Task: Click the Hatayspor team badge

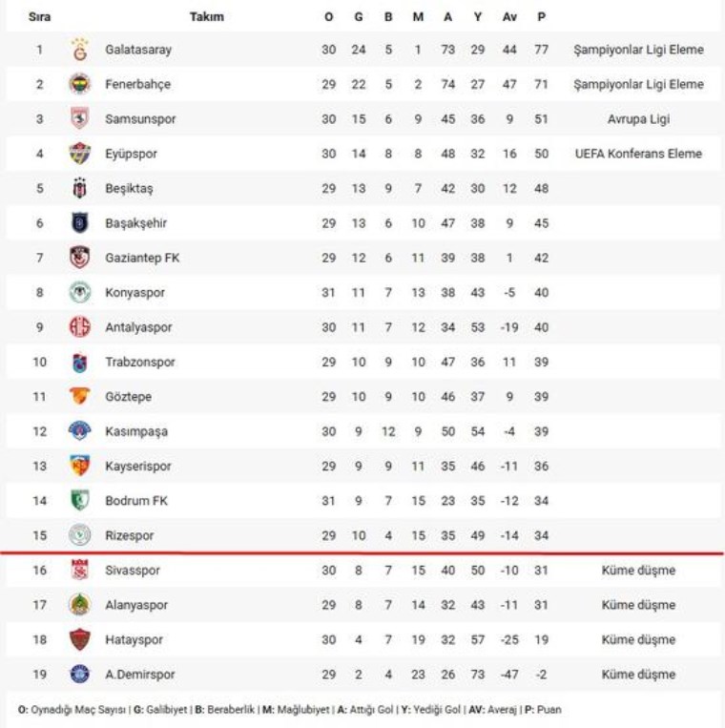Action: pyautogui.click(x=80, y=640)
